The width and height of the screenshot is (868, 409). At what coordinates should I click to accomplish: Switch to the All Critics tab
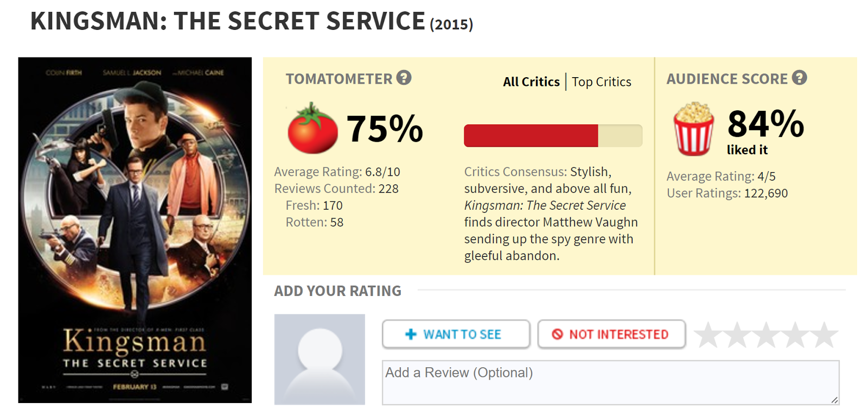[x=531, y=82]
